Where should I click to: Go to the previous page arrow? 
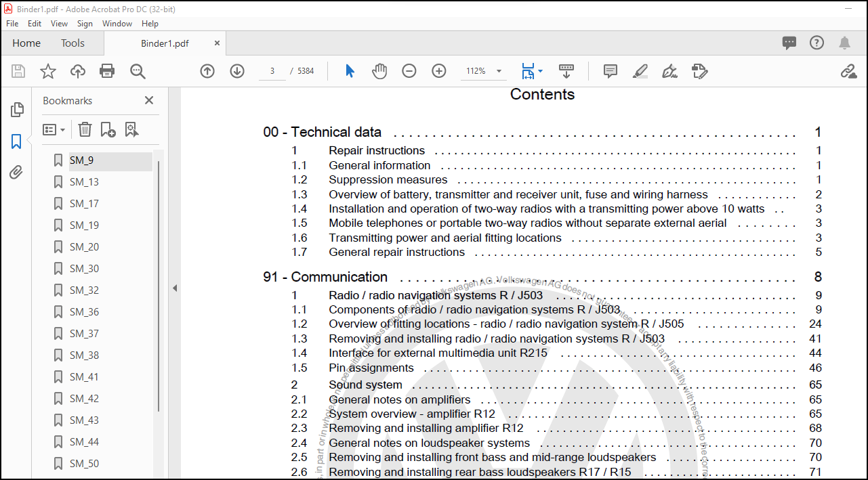[x=207, y=71]
